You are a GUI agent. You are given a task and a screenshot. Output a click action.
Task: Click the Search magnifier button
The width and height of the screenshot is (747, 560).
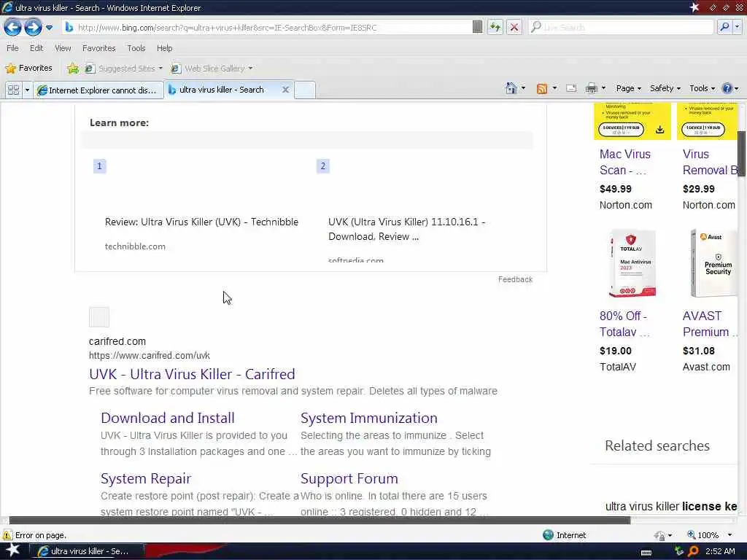[724, 27]
